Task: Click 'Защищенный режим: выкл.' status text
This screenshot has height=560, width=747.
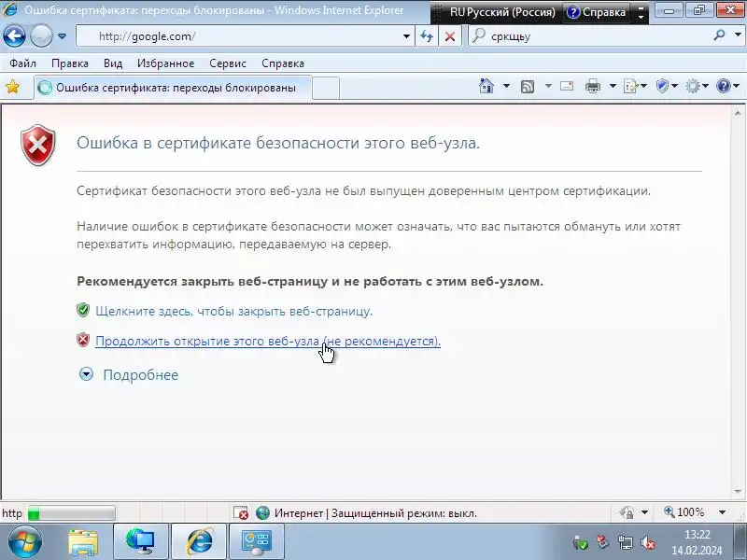Action: (404, 513)
